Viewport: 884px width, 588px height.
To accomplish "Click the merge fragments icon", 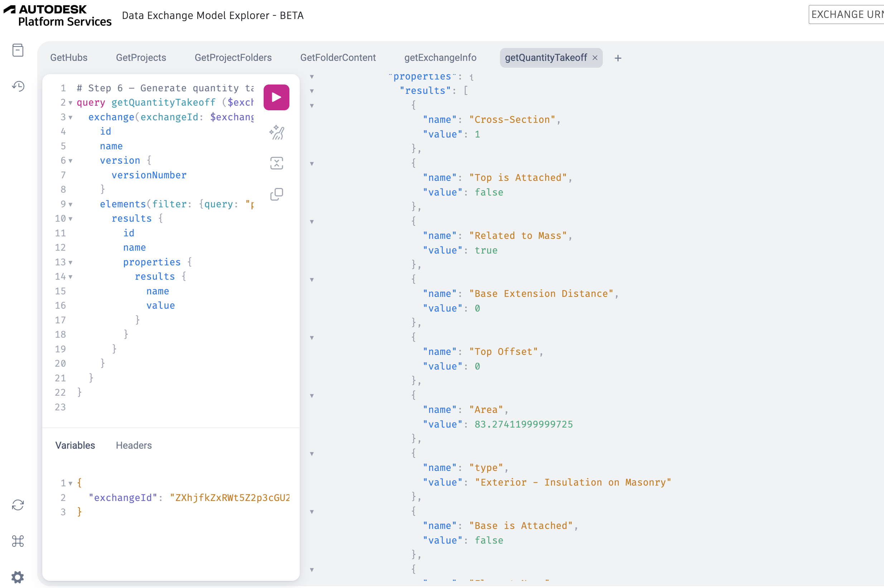I will tap(277, 163).
